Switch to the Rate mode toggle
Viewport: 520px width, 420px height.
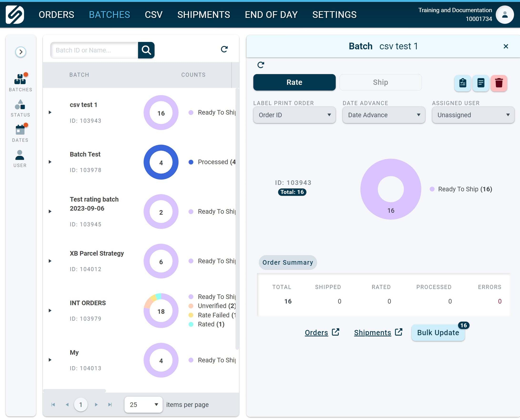coord(294,82)
